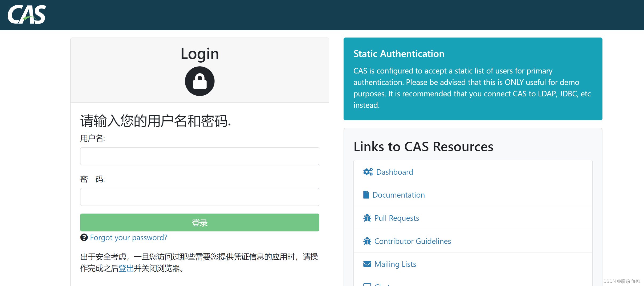The width and height of the screenshot is (644, 286).
Task: Click the bug icon next to Contributor Guidelines
Action: 367,241
